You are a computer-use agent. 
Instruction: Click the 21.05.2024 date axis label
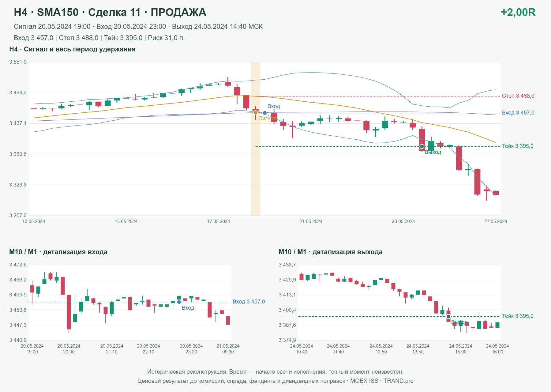311,221
